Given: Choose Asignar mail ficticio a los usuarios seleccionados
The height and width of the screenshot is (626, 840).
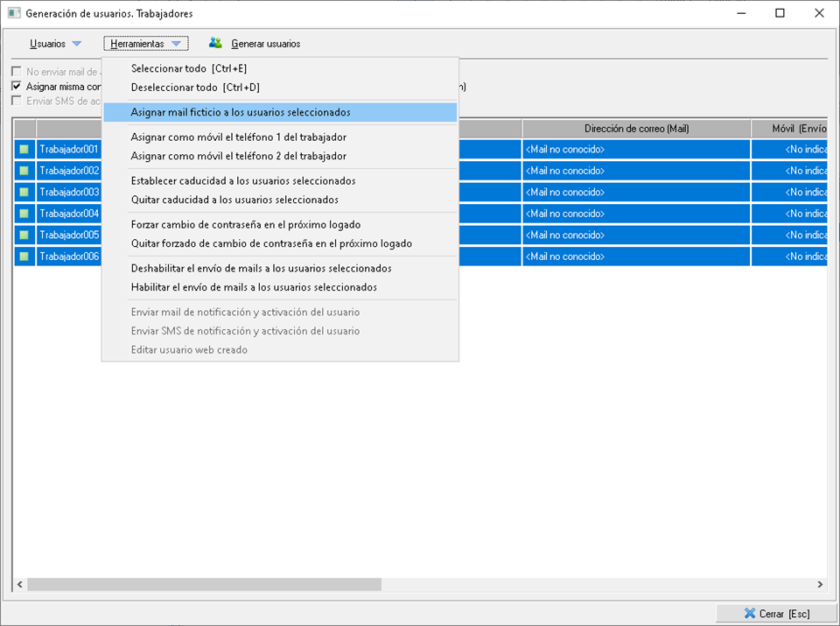Looking at the screenshot, I should click(x=241, y=112).
